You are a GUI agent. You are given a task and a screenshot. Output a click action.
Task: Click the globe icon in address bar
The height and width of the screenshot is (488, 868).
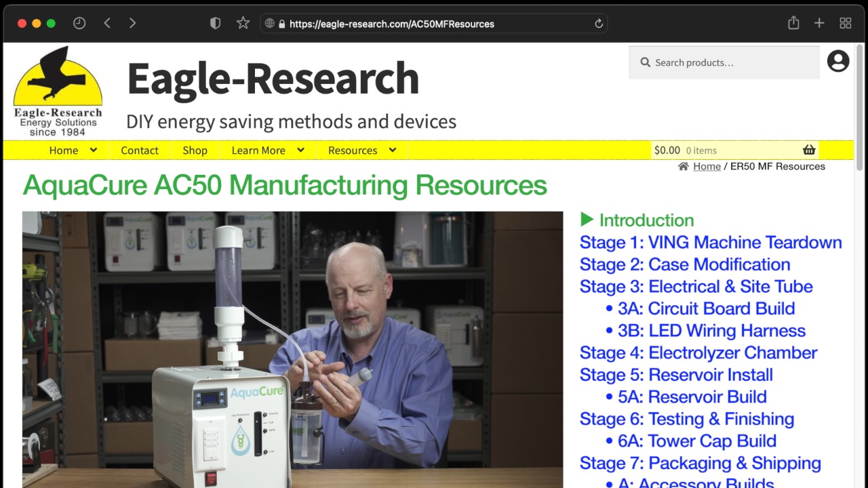point(269,24)
